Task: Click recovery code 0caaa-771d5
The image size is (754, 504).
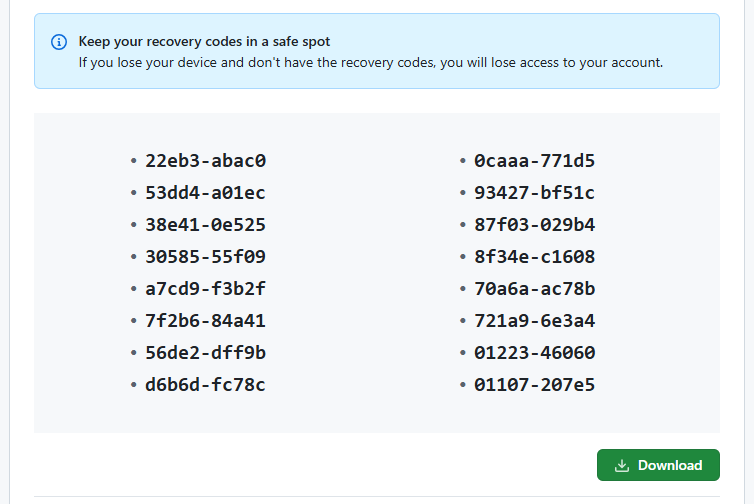Action: [534, 160]
